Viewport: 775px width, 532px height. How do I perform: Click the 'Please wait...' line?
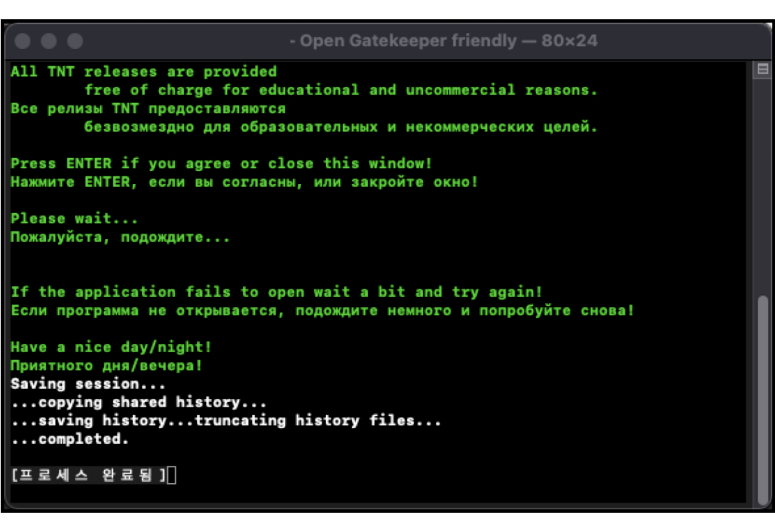pos(74,218)
